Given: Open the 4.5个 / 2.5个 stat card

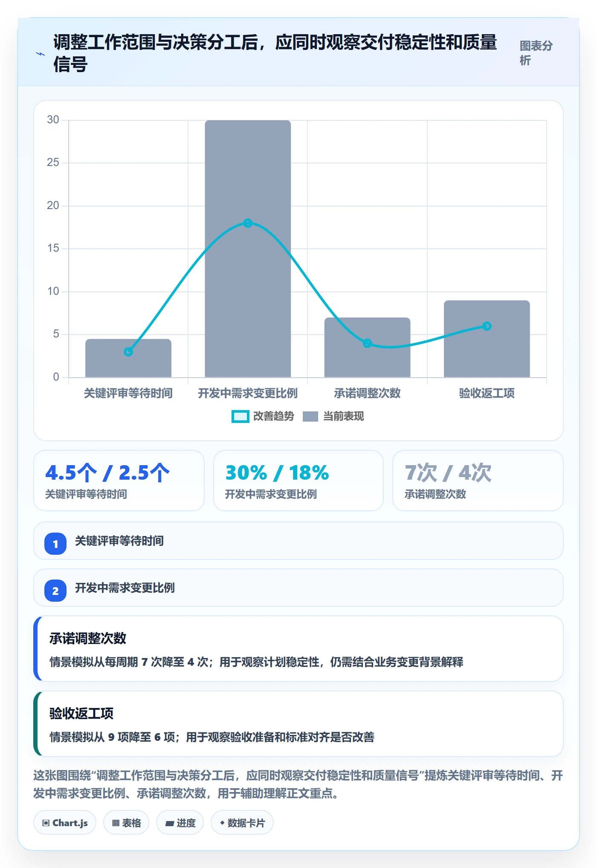Looking at the screenshot, I should click(x=119, y=481).
